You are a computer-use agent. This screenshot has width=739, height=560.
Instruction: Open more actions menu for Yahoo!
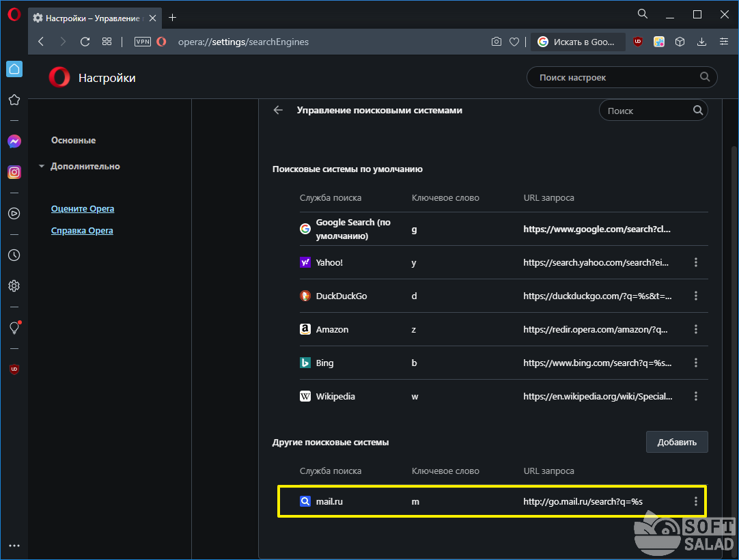pyautogui.click(x=696, y=262)
